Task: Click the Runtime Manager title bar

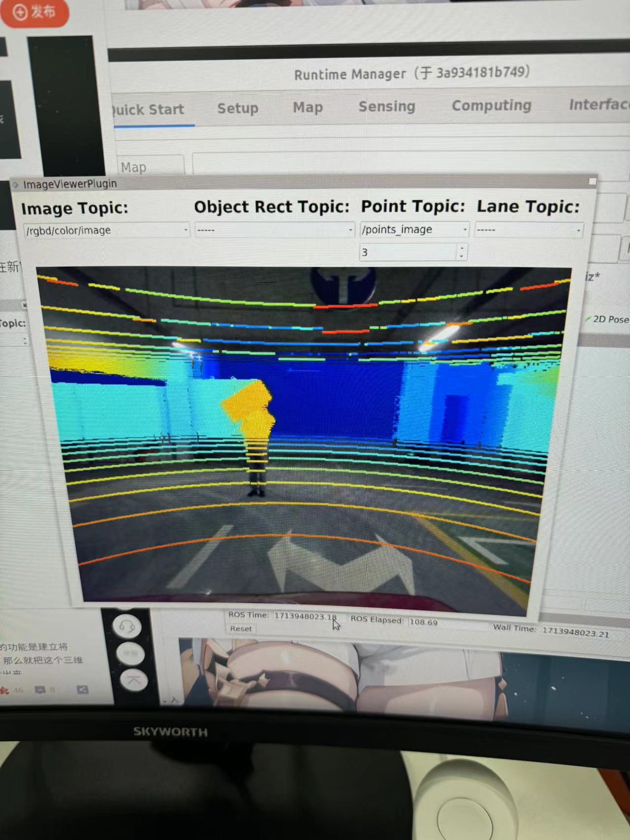Action: click(369, 73)
